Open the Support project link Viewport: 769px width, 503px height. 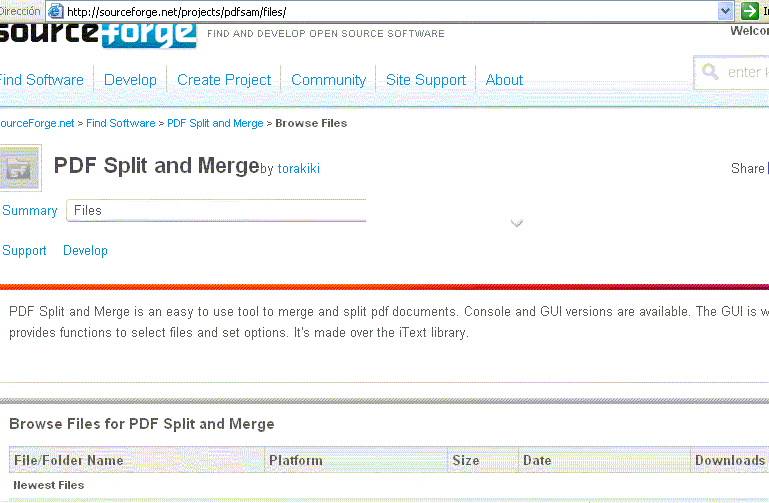pos(25,251)
